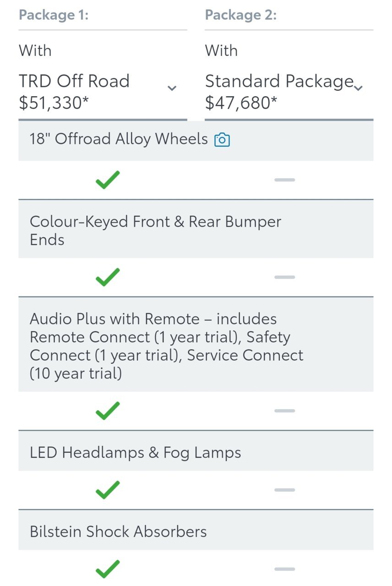
Task: Click grey dash under LED Headlamps & Fog Lamps
Action: click(x=284, y=490)
